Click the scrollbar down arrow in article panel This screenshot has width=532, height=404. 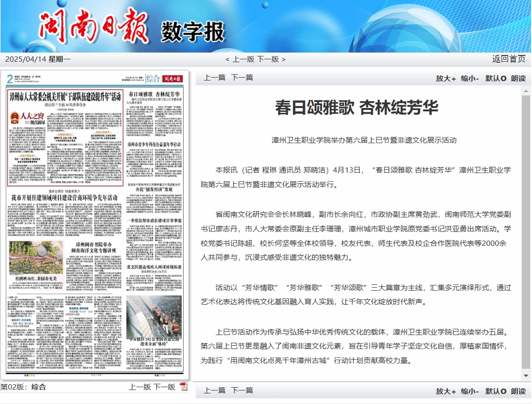(526, 375)
